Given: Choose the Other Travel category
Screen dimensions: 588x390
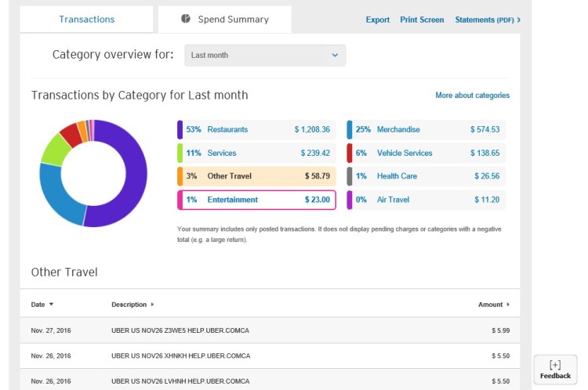Looking at the screenshot, I should (x=257, y=176).
